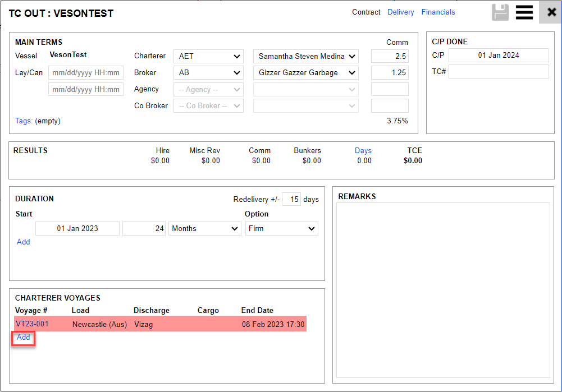Click Add under Charterer Voyages
The width and height of the screenshot is (562, 392).
click(23, 338)
